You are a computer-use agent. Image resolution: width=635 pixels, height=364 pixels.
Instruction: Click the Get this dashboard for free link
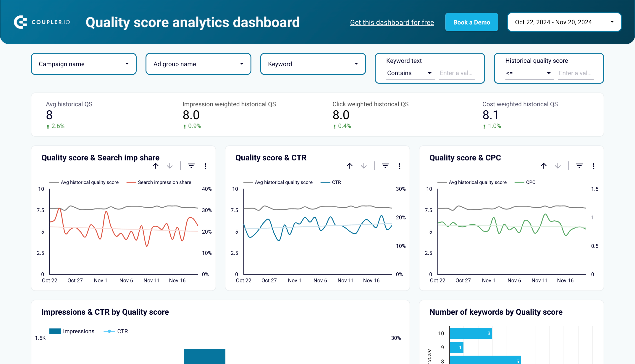coord(392,22)
